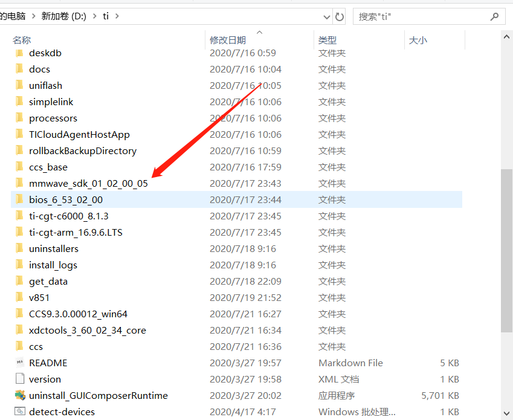Click the ccs folder icon
Screen dimensions: 513x420
click(x=19, y=346)
